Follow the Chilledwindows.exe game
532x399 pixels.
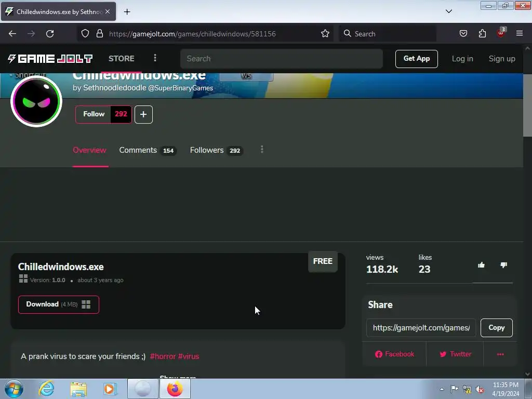coord(94,114)
